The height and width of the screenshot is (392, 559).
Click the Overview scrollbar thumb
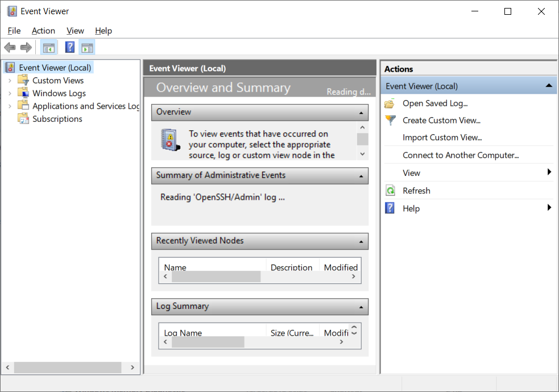(x=363, y=139)
